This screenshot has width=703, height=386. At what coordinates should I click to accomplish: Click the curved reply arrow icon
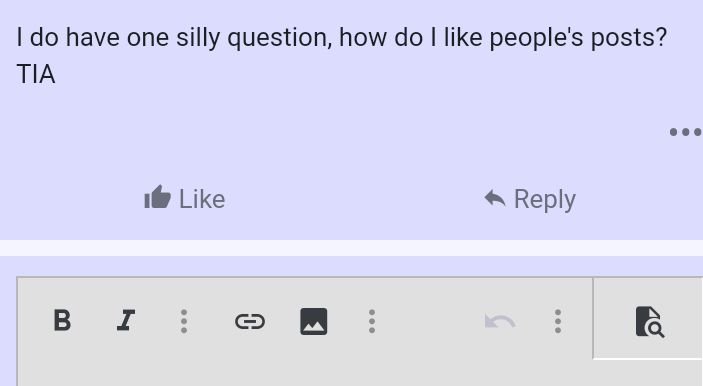495,198
